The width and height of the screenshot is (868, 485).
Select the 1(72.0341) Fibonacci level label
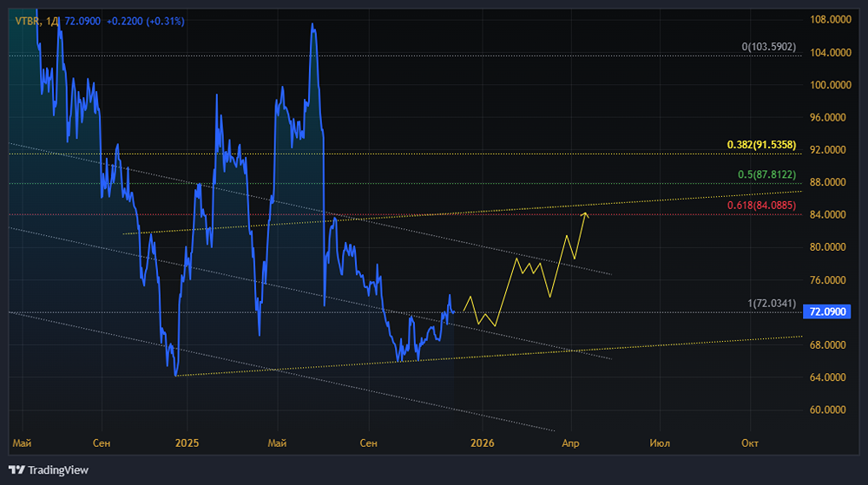tap(772, 304)
